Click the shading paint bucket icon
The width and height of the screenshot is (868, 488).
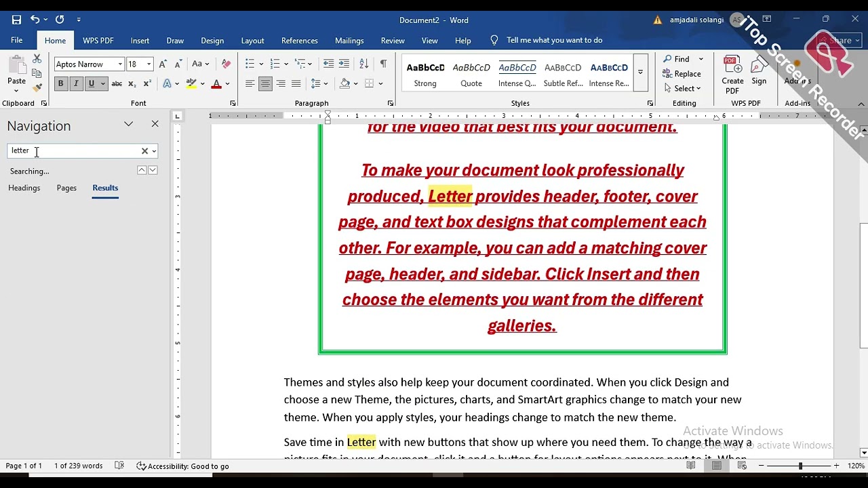click(x=345, y=84)
